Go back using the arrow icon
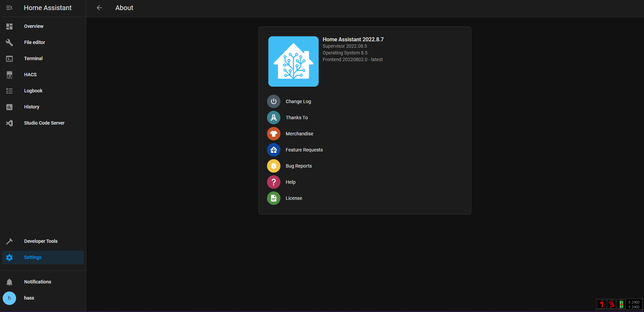This screenshot has height=312, width=644. (x=99, y=8)
